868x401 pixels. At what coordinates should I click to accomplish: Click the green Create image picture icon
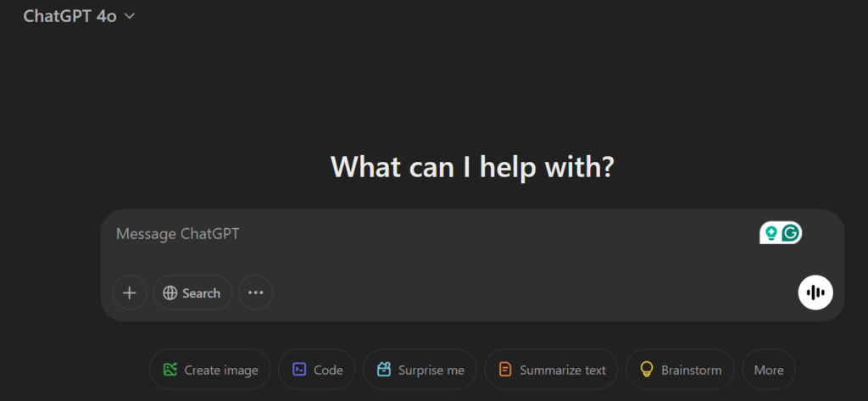(170, 370)
